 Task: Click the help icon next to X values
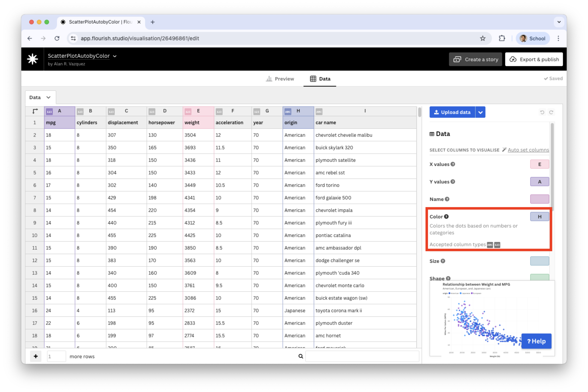tap(453, 164)
